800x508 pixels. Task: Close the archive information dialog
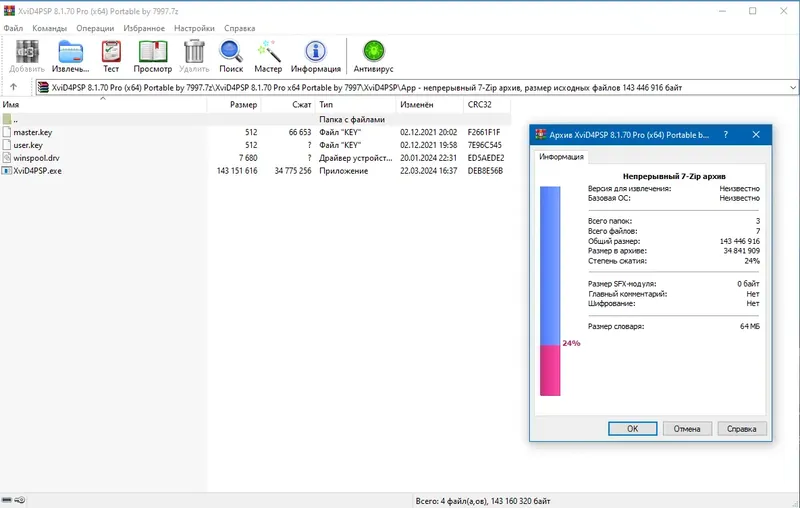756,135
